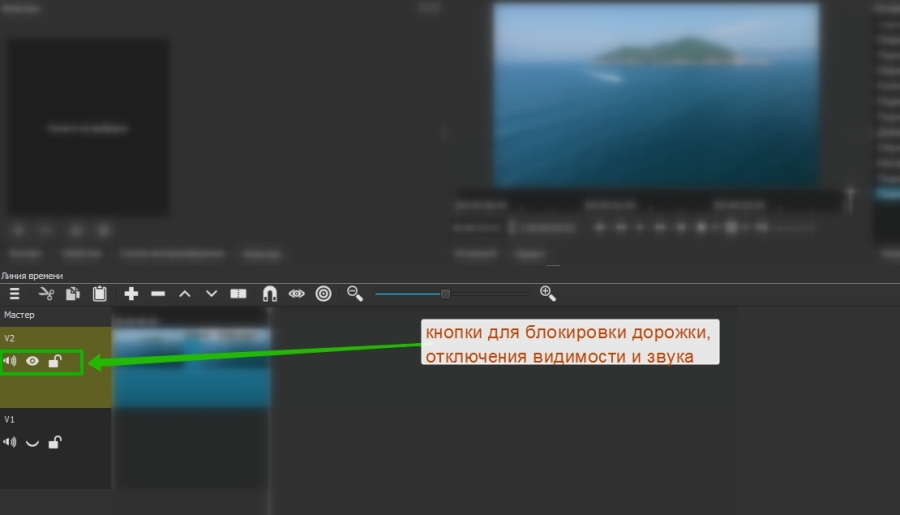Screen dimensions: 900x515
Task: Click the Overwrite down-chevron icon
Action: (211, 294)
